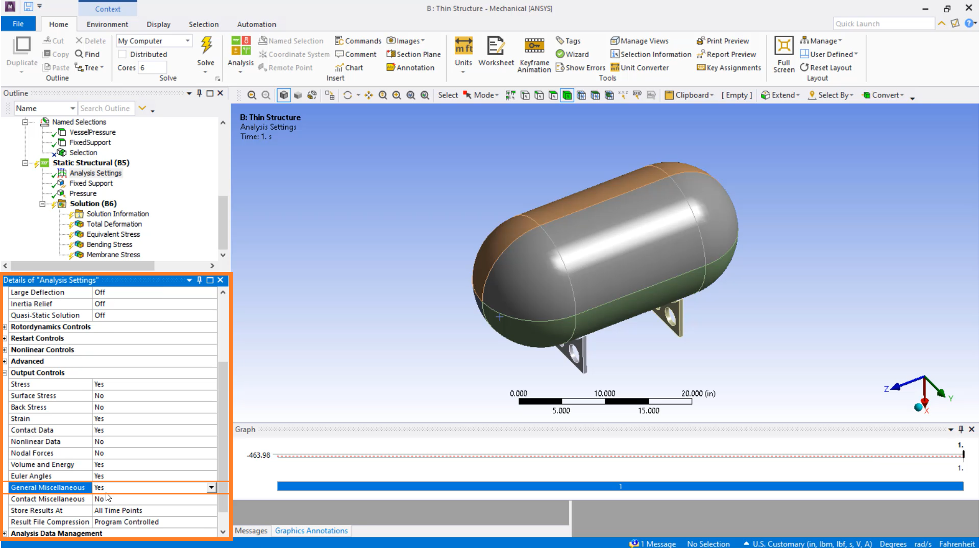Open the Worksheet view icon

pos(496,46)
